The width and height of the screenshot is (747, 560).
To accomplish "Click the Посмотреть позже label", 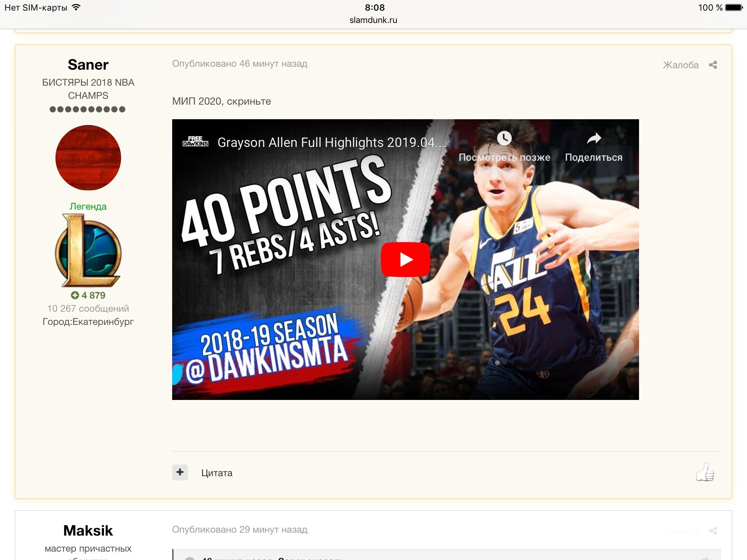I will 504,157.
